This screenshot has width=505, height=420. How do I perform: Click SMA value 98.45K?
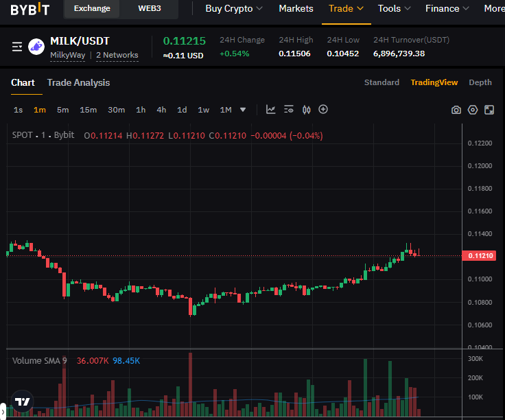(x=126, y=361)
